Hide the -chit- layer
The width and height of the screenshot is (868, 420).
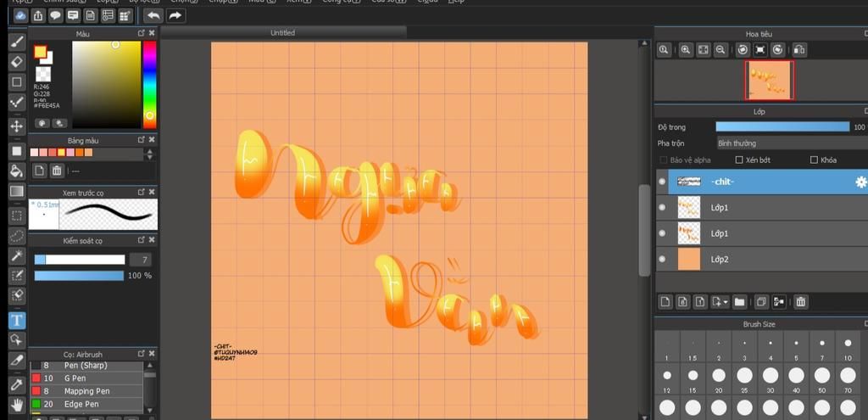point(662,182)
